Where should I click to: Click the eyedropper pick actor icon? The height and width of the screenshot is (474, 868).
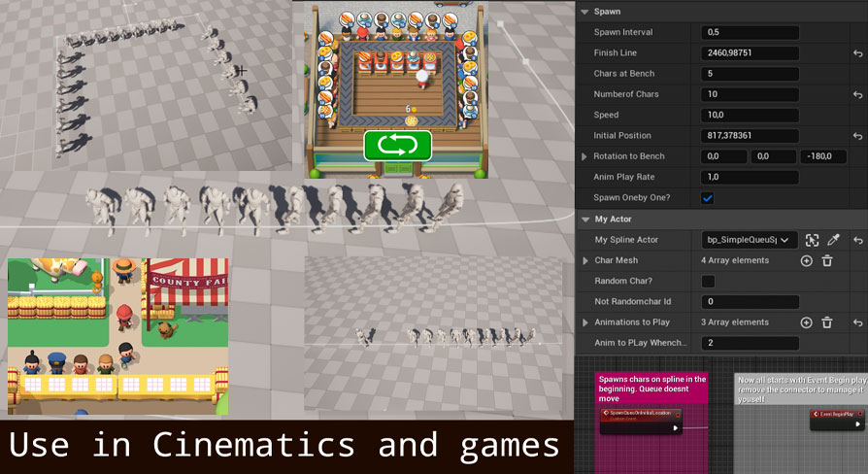click(x=833, y=240)
